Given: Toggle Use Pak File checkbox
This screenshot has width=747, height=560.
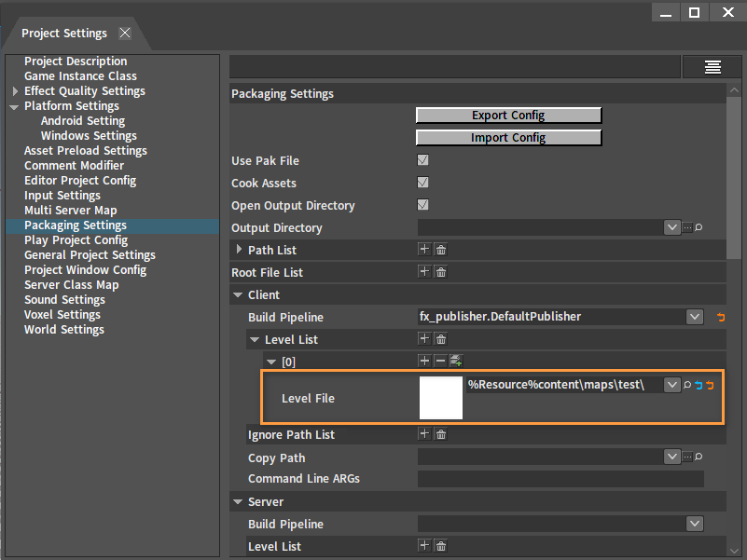Looking at the screenshot, I should [x=422, y=160].
